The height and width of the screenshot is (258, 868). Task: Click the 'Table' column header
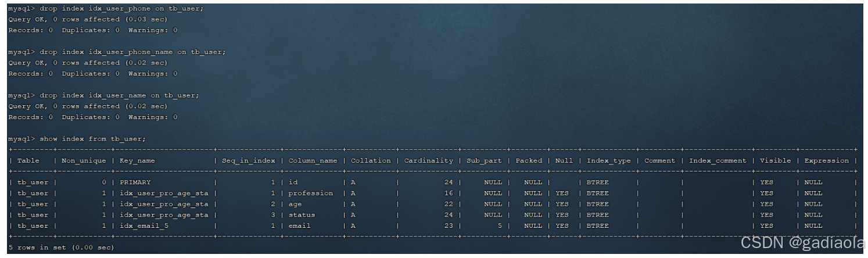point(28,160)
